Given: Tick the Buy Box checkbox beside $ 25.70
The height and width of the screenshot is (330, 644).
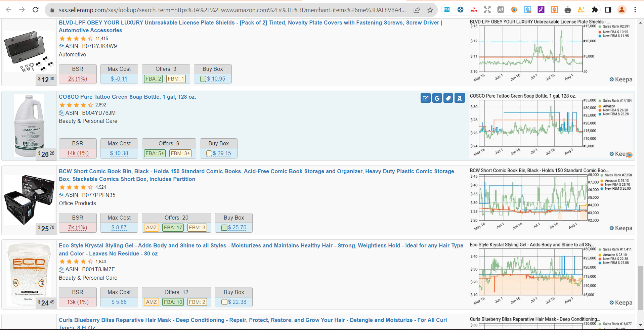Looking at the screenshot, I should [224, 228].
